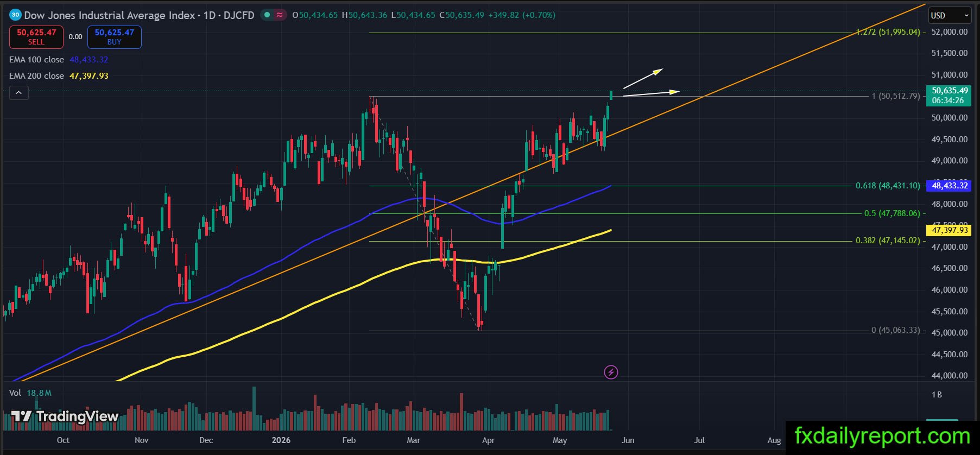
Task: Select the EMA 100 close indicator legend
Action: [36, 60]
